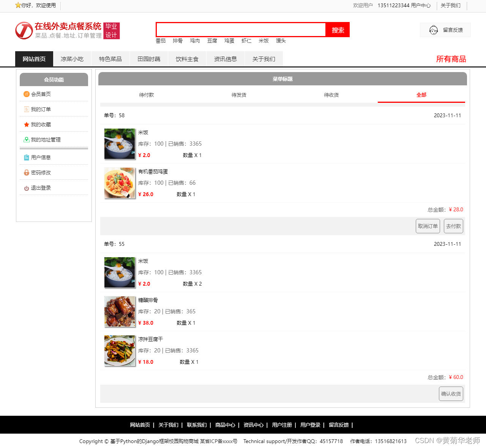Click the red site logo icon
This screenshot has height=448, width=486.
tap(24, 30)
